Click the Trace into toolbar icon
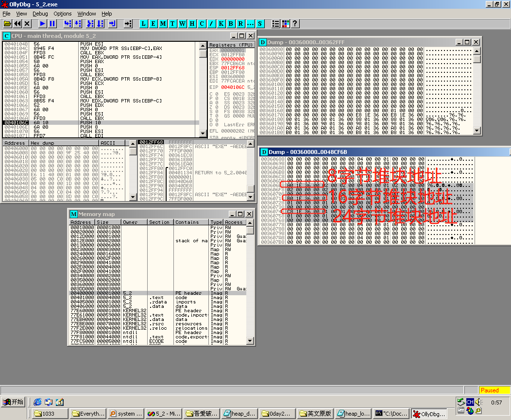 tap(90, 23)
